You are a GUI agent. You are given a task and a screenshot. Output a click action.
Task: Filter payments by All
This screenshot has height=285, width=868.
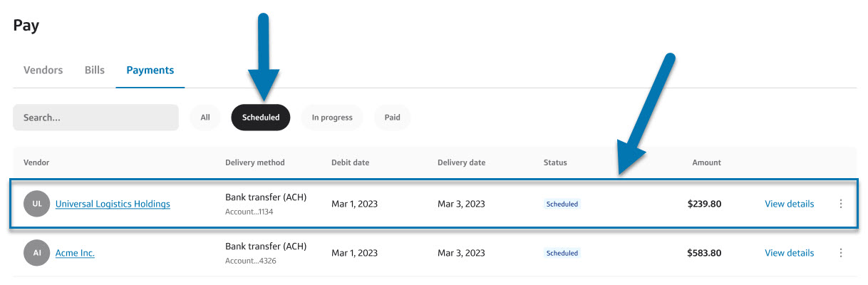pos(205,118)
